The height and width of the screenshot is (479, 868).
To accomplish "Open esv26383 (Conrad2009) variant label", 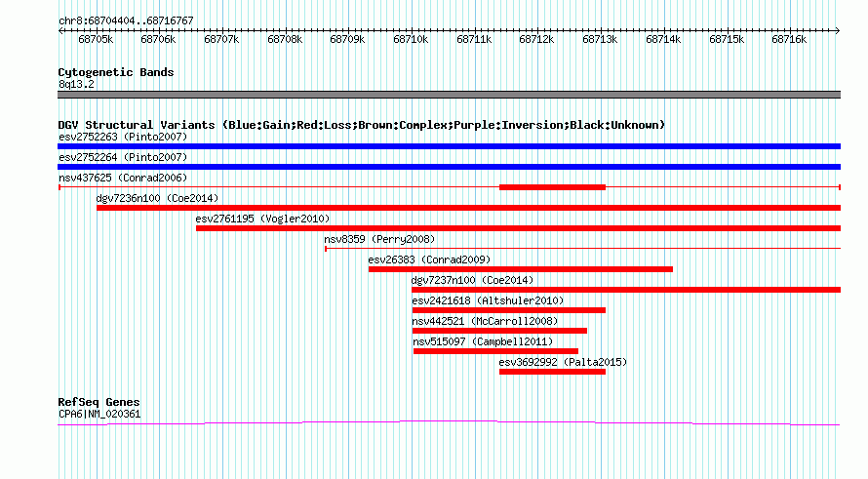I will (429, 259).
